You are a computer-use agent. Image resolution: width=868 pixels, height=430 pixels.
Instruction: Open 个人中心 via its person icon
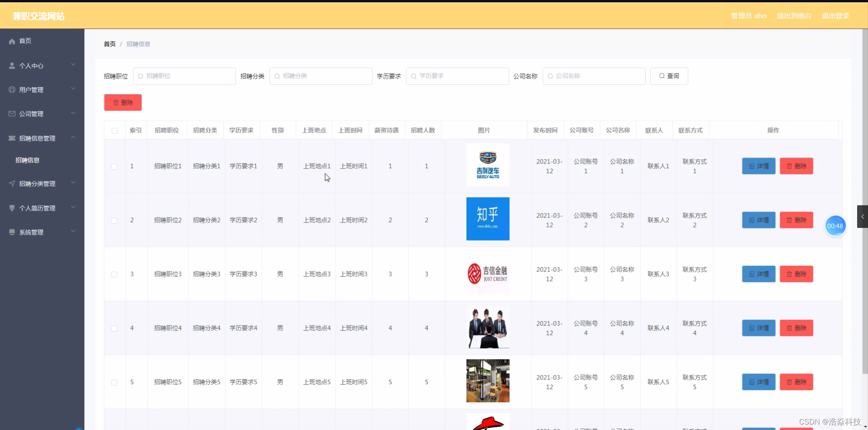point(11,65)
